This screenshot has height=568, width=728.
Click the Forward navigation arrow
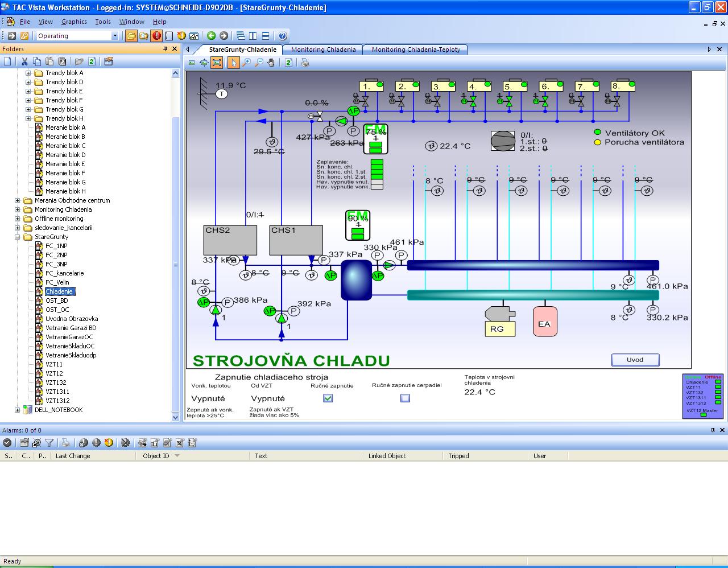click(224, 36)
